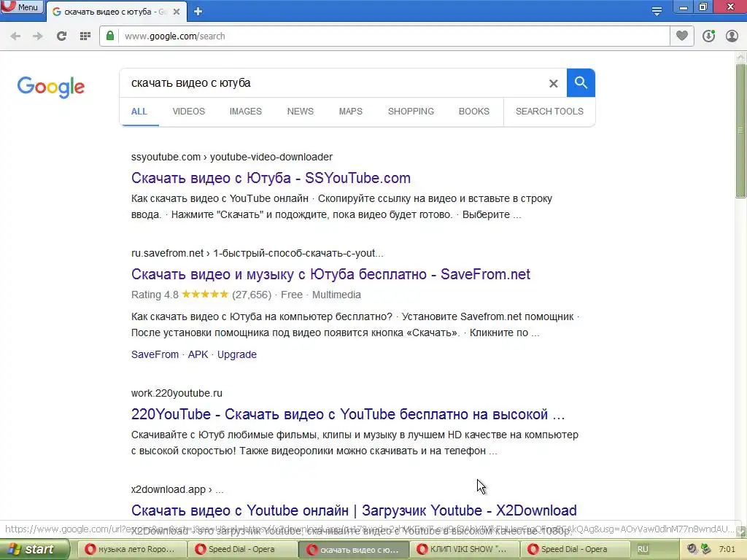The height and width of the screenshot is (560, 747).
Task: Switch to the SHOPPING tab
Action: coord(411,112)
